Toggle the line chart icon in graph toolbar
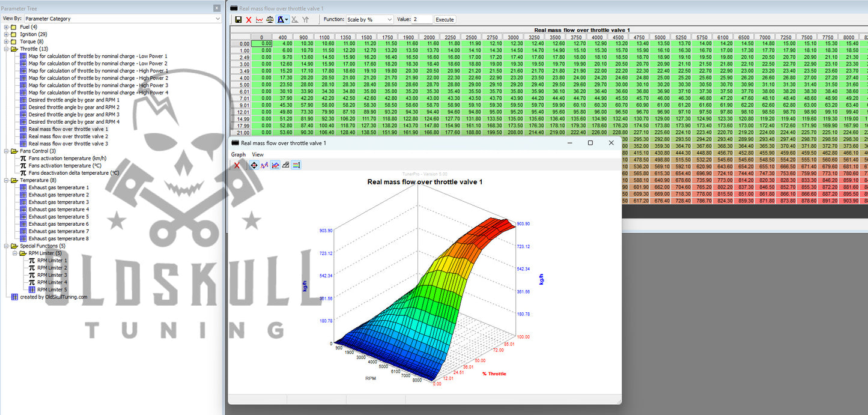 coord(275,165)
